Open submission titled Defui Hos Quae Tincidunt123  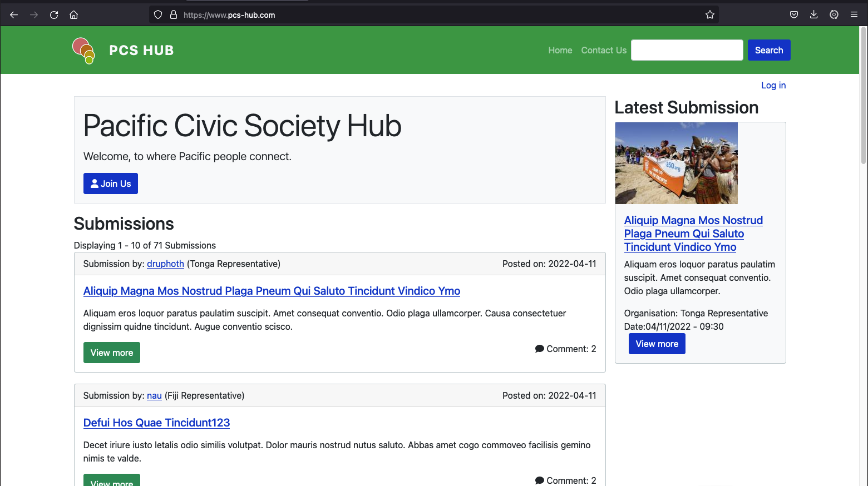click(x=156, y=423)
